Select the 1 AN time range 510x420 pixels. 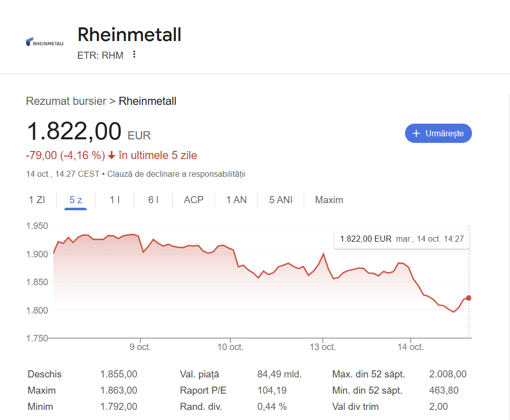[x=236, y=200]
